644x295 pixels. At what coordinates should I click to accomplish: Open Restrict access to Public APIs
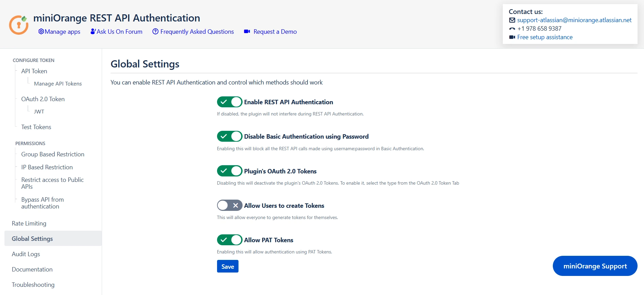52,183
